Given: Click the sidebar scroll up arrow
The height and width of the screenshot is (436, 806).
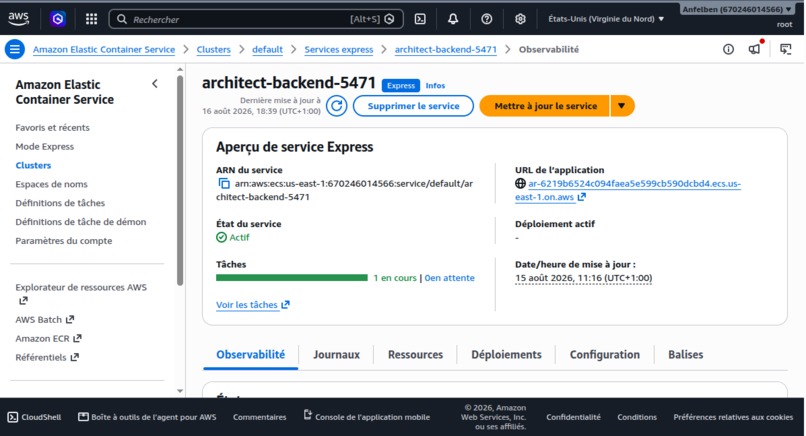Looking at the screenshot, I should coord(180,69).
